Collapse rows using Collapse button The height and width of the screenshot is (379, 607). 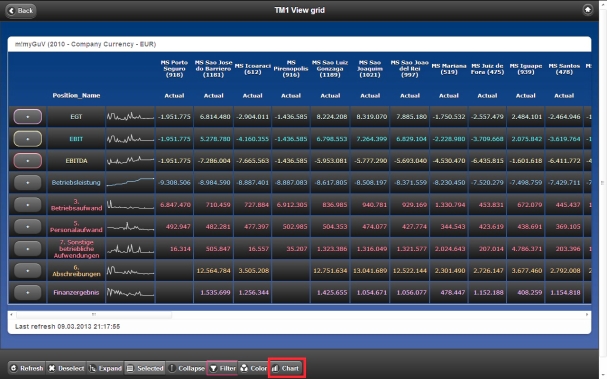click(186, 368)
